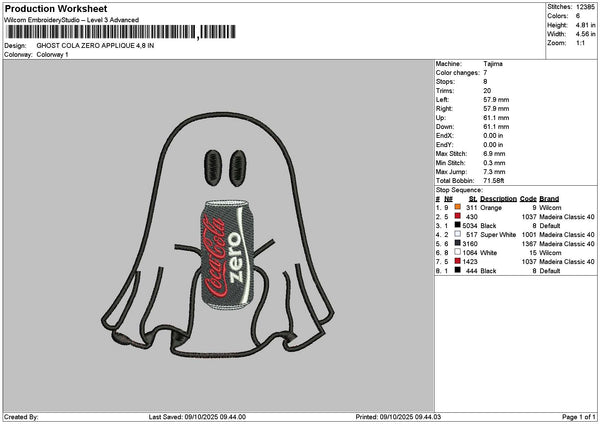Screen dimensions: 600x424
Task: Click the 'Code' column header
Action: (x=528, y=199)
